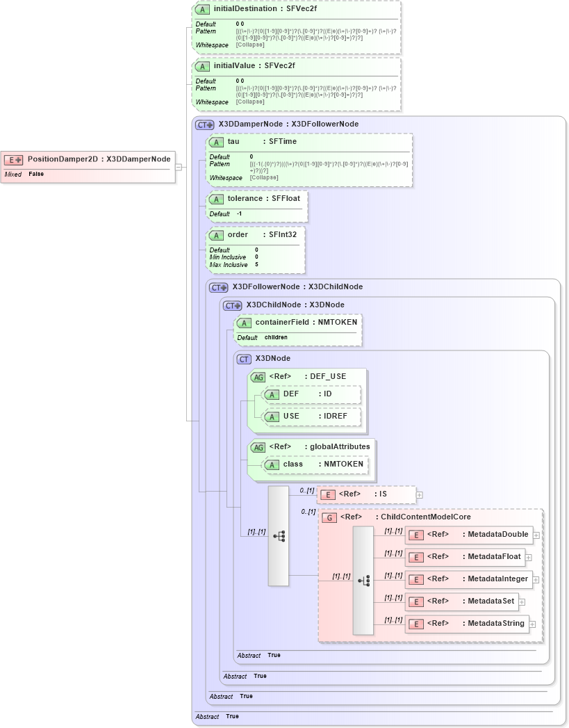569x728 pixels.
Task: Expand the MetadataDouble plus box
Action: click(x=536, y=535)
